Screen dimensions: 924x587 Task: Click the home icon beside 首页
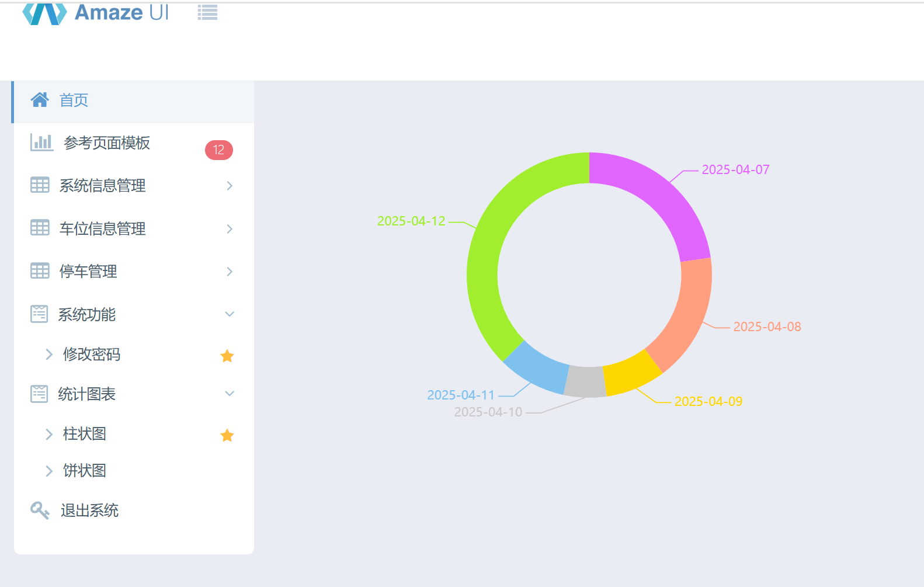pos(40,100)
